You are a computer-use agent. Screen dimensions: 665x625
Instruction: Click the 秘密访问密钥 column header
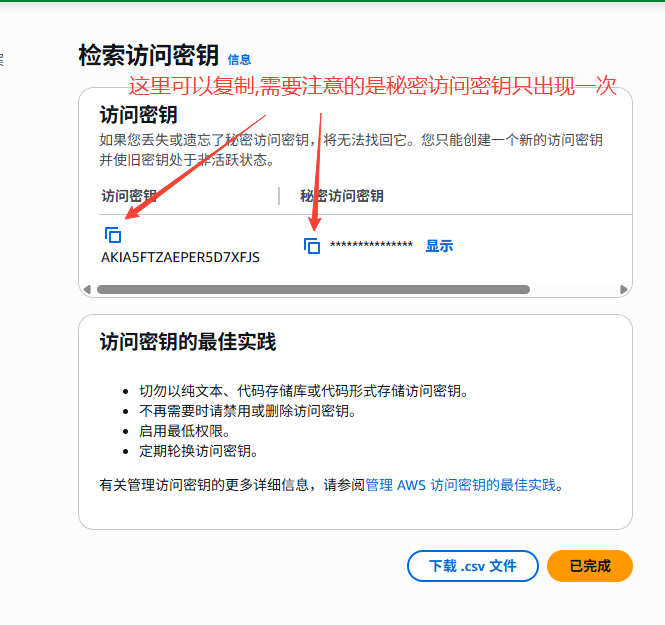(x=342, y=196)
